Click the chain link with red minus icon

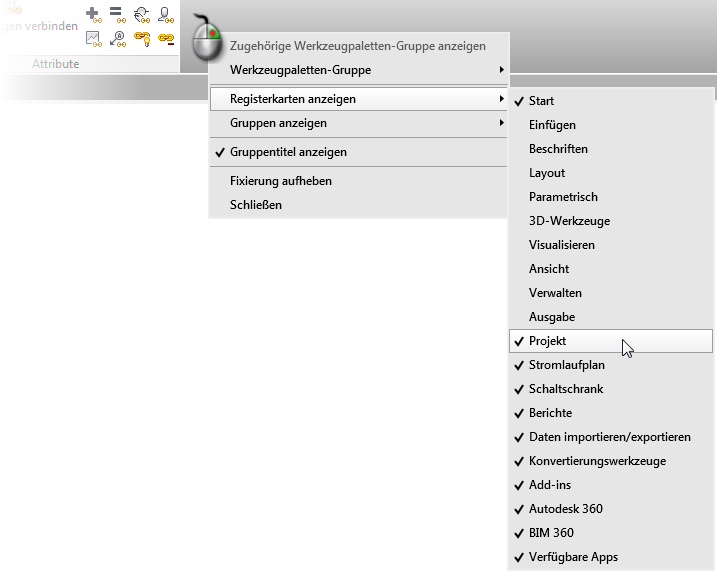(166, 39)
